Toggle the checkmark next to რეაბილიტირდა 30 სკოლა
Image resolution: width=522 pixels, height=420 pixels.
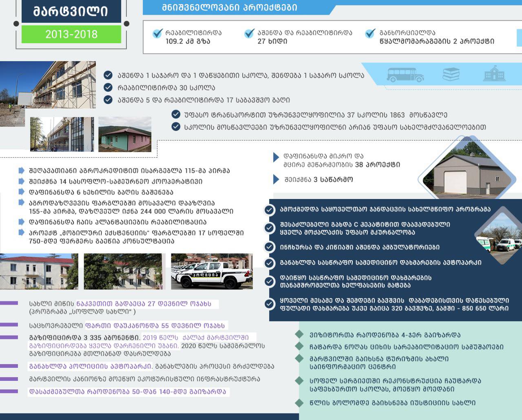pyautogui.click(x=108, y=88)
